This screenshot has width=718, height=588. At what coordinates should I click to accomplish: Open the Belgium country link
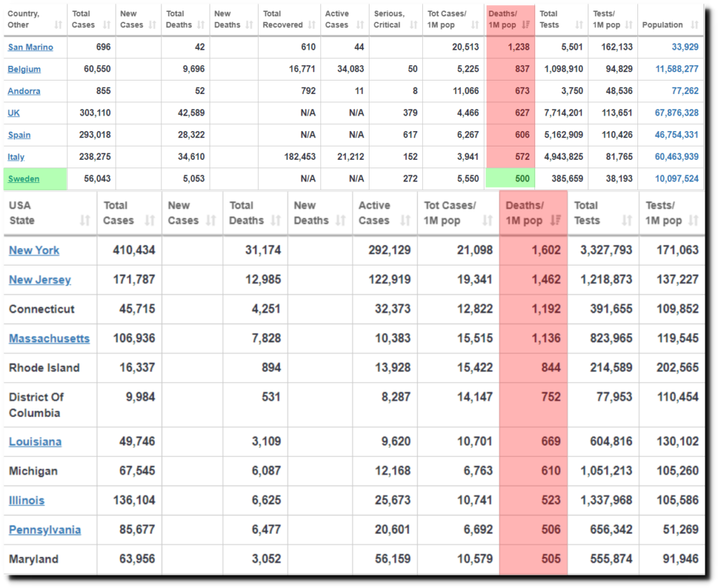25,69
